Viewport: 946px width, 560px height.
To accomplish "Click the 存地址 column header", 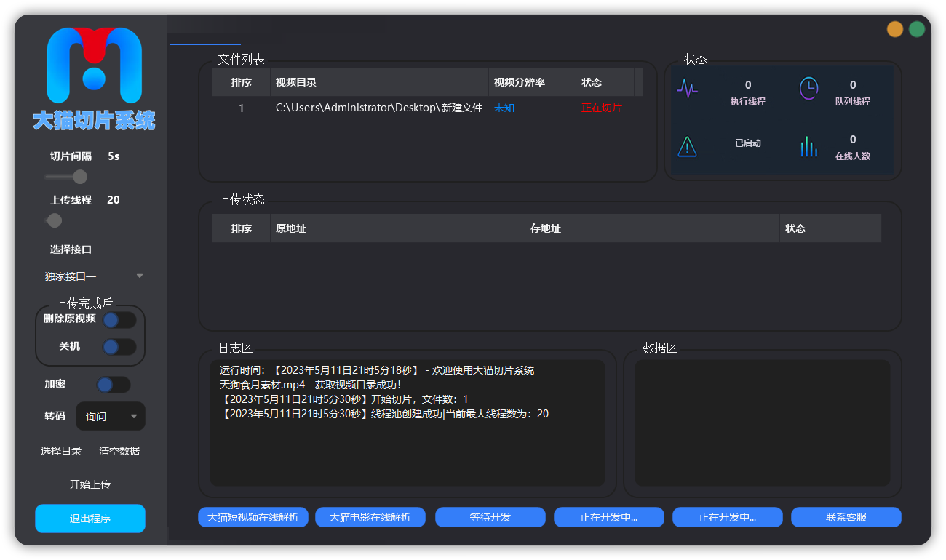I will pyautogui.click(x=653, y=228).
